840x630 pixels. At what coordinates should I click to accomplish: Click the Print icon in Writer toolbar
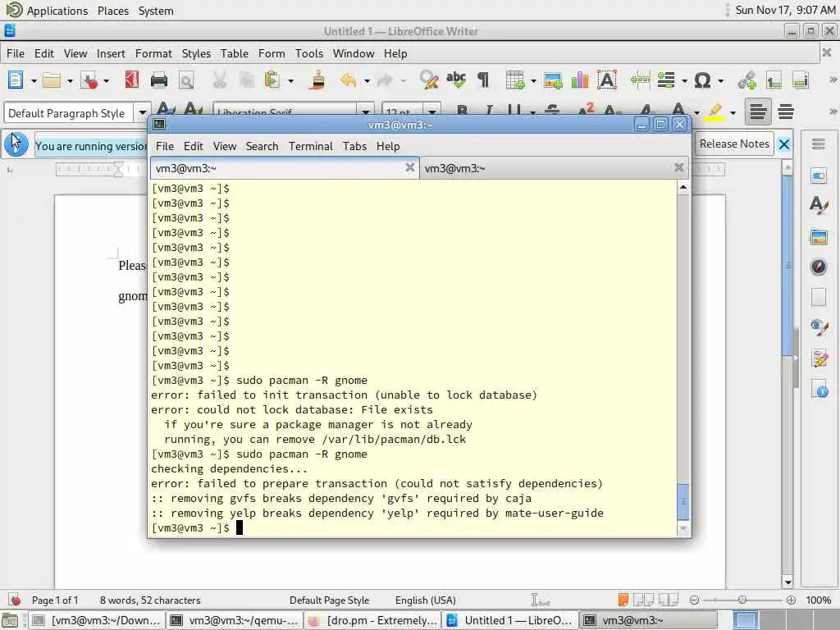pos(159,80)
